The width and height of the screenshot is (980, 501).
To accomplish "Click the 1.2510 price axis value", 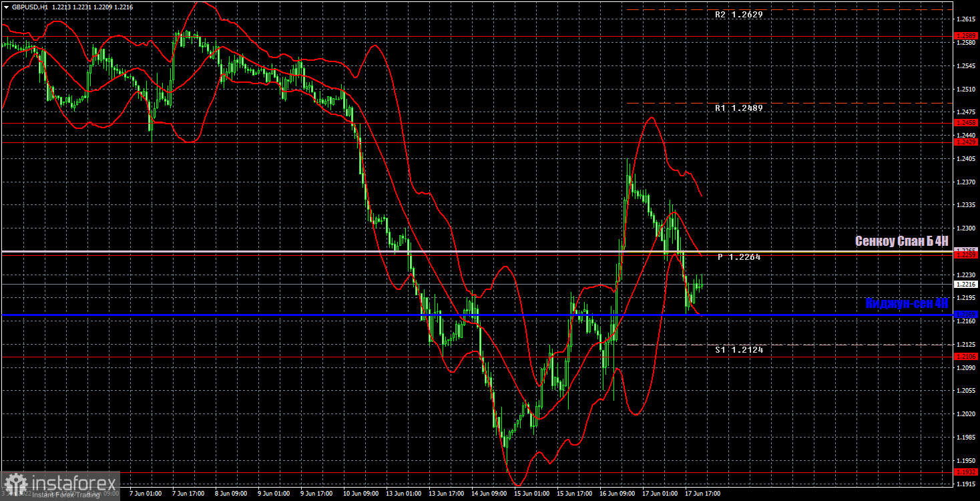I will pos(966,89).
